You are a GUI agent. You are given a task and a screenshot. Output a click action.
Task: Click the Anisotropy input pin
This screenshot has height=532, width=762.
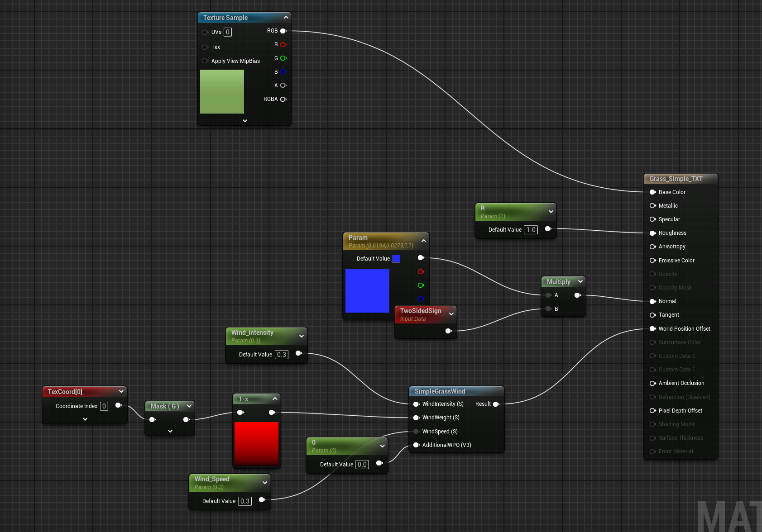coord(653,247)
